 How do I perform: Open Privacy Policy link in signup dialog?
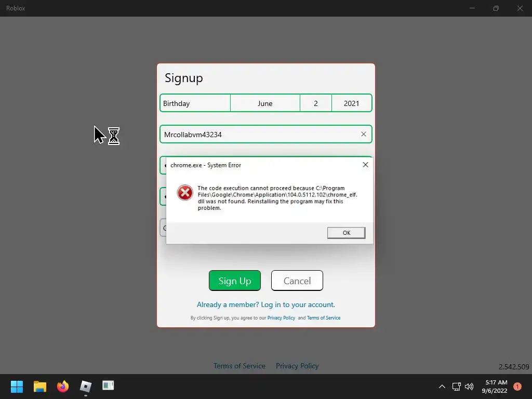(281, 318)
